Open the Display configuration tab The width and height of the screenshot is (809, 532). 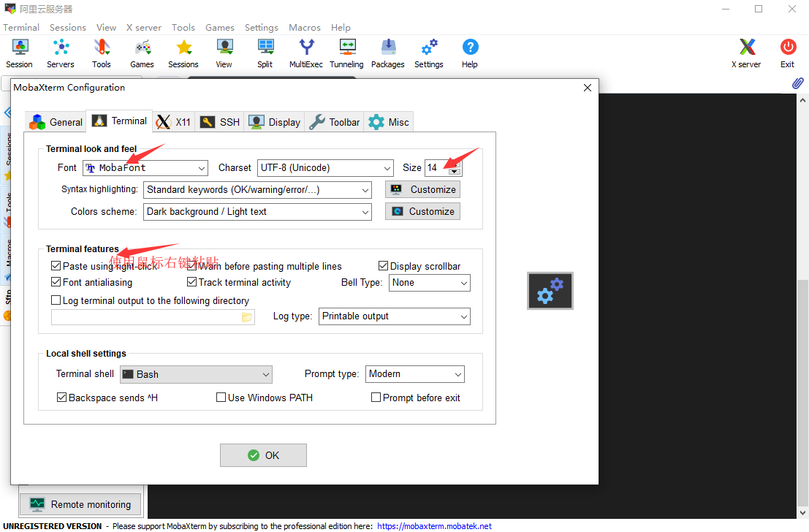(275, 122)
